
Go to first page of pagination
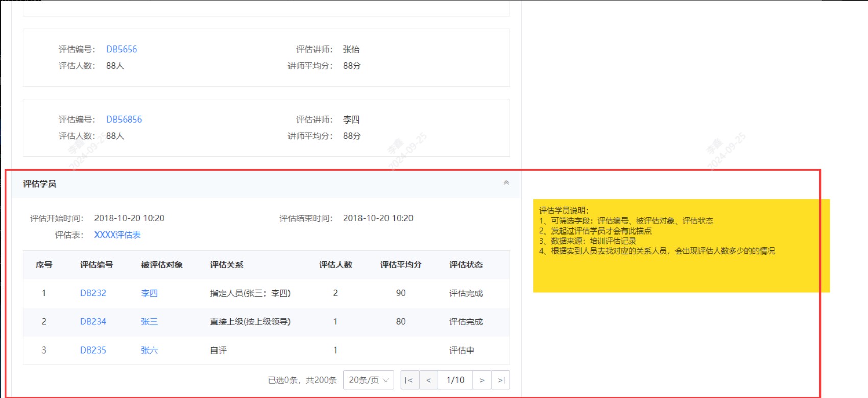coord(409,380)
